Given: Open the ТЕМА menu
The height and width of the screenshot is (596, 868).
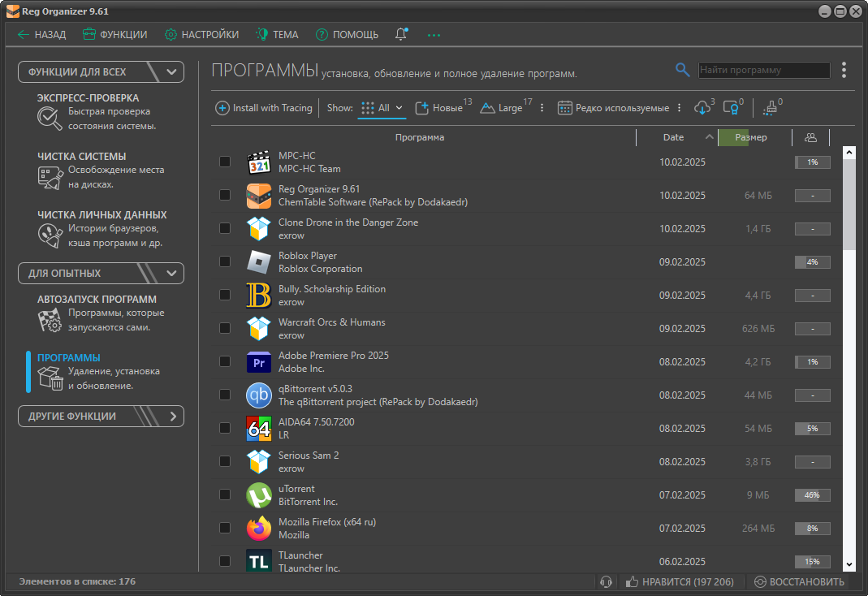Looking at the screenshot, I should click(277, 35).
